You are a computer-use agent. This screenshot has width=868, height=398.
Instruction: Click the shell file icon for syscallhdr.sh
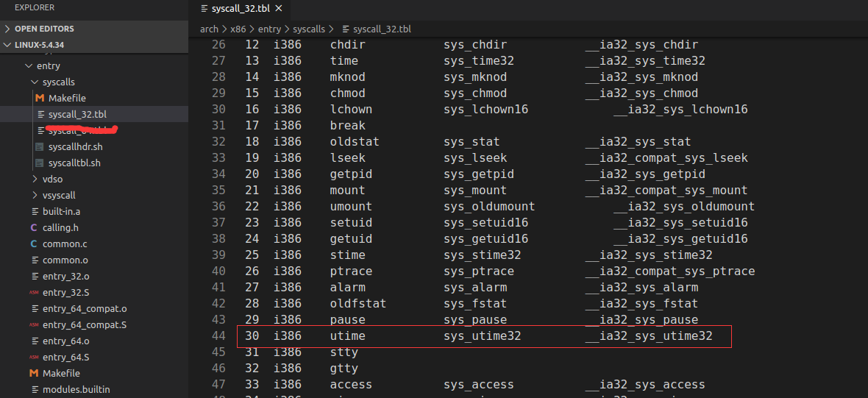pyautogui.click(x=40, y=146)
